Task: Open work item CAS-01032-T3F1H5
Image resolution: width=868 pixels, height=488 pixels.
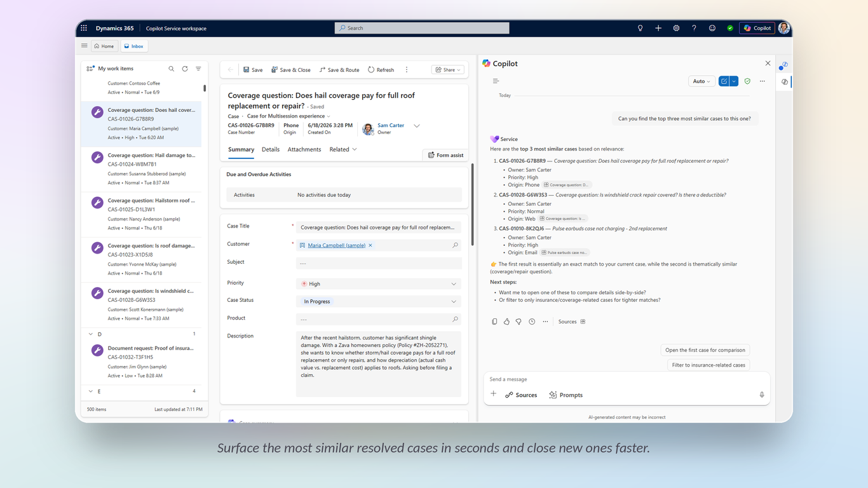Action: [x=141, y=362]
